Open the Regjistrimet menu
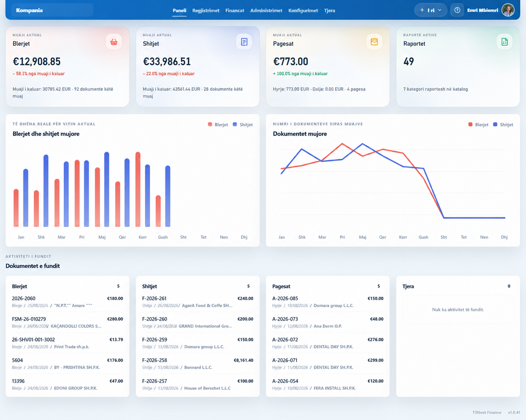The height and width of the screenshot is (420, 526). [206, 10]
